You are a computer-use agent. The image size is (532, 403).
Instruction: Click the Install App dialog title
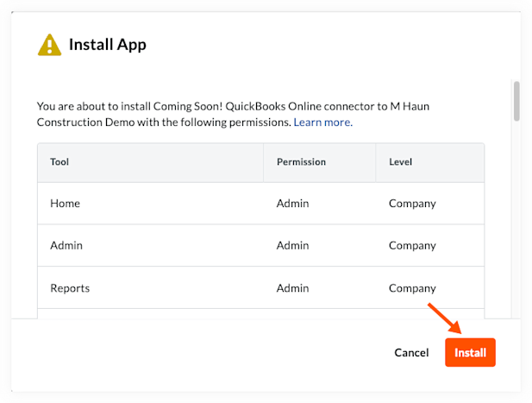point(108,45)
